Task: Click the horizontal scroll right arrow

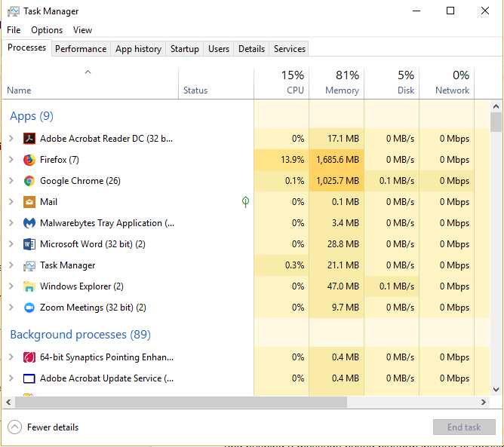Action: [x=483, y=402]
